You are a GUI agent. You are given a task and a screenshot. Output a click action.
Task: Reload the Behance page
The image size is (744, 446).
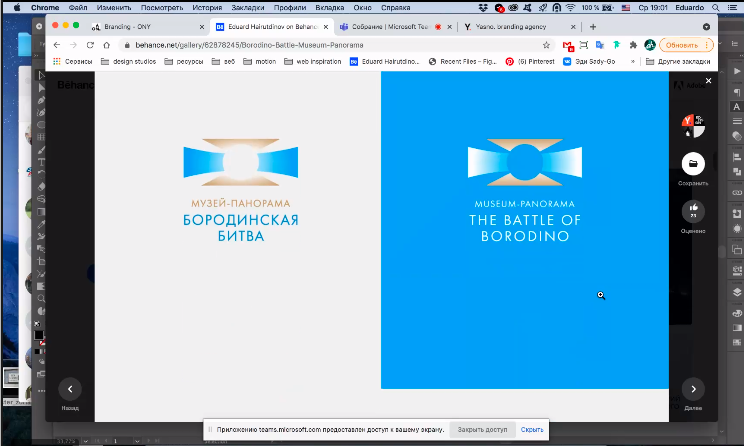[x=90, y=45]
